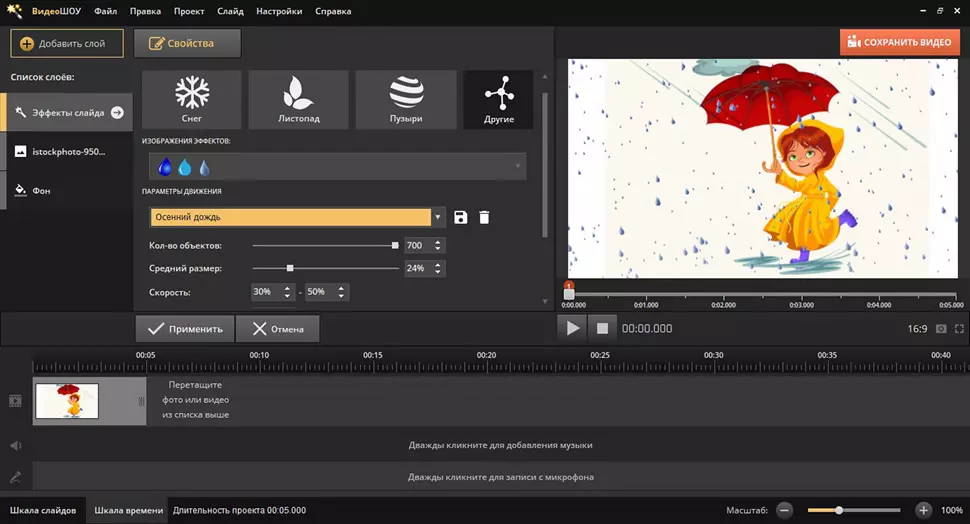The height and width of the screenshot is (524, 970).
Task: Click the preview playhead marker
Action: coord(569,290)
